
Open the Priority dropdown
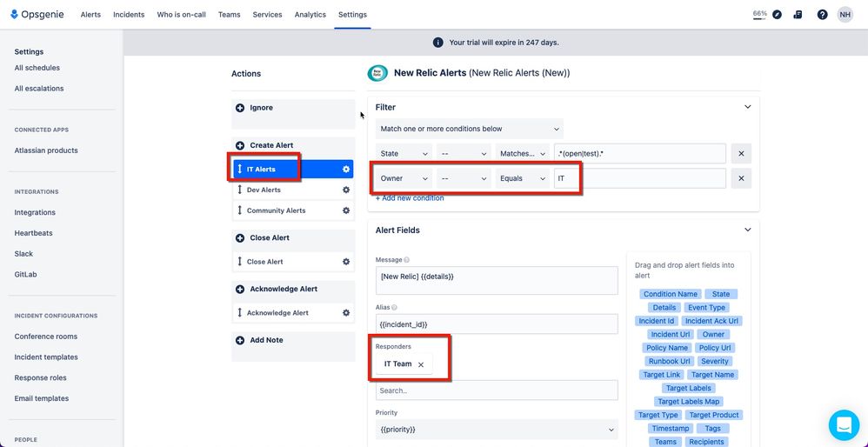[497, 430]
